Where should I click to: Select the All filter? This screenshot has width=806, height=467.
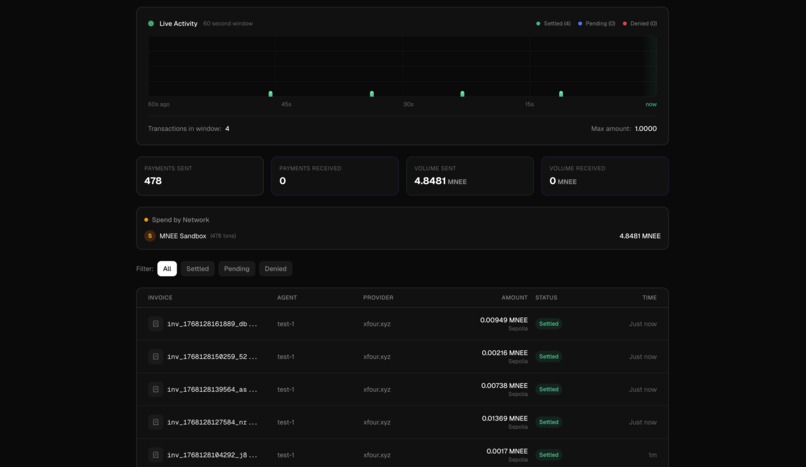(x=167, y=269)
